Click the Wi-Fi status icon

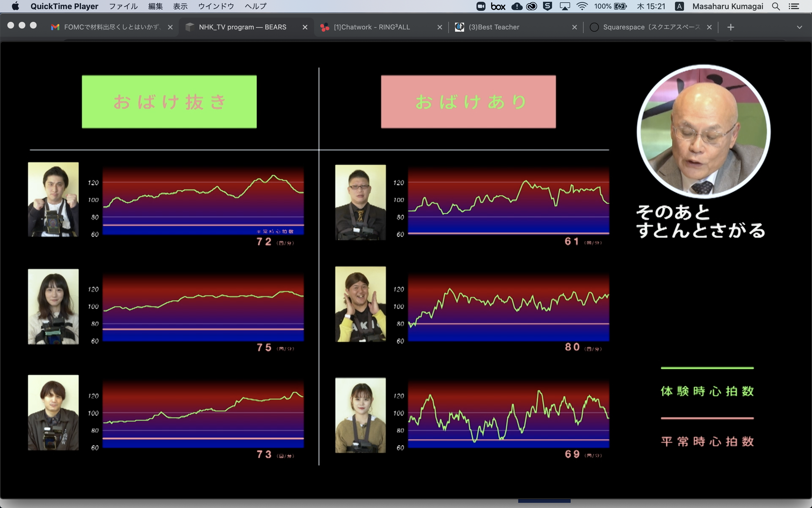click(x=582, y=7)
